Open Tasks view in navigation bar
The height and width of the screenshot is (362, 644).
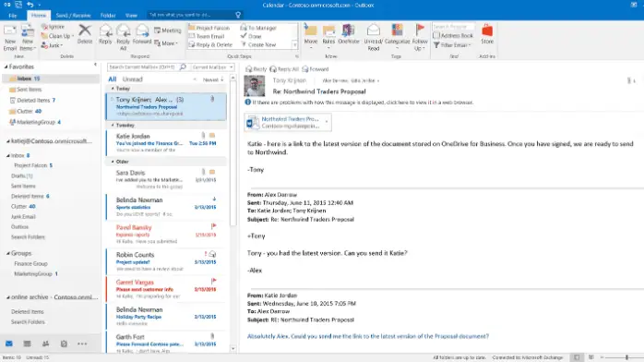[64, 344]
